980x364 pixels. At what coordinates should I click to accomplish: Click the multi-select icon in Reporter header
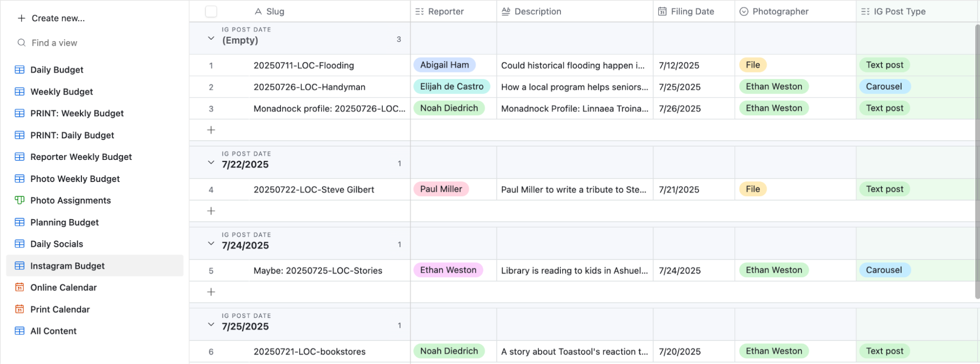[x=420, y=11]
